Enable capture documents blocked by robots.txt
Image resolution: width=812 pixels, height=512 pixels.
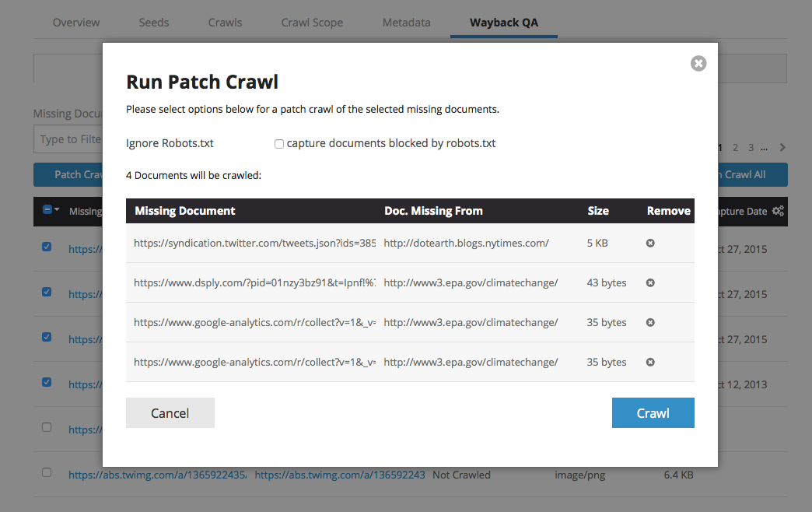pyautogui.click(x=278, y=144)
